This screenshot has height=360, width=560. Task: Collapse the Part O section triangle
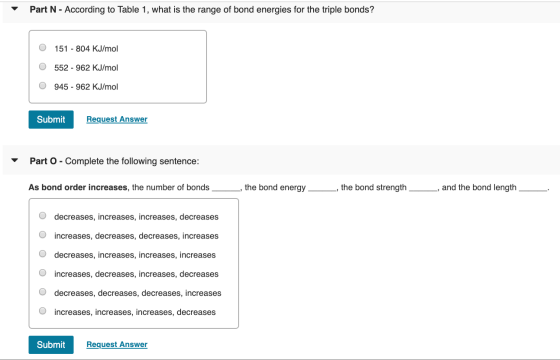(x=15, y=160)
